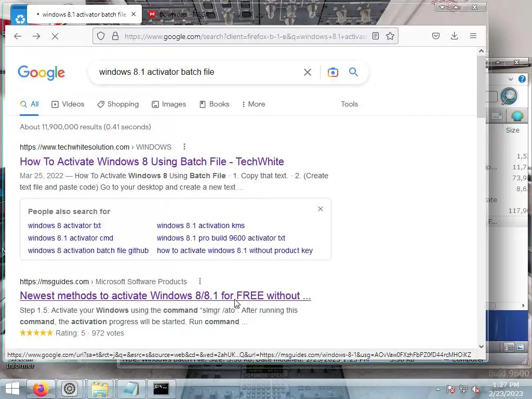Toggle reader view icon in address bar

click(x=376, y=36)
